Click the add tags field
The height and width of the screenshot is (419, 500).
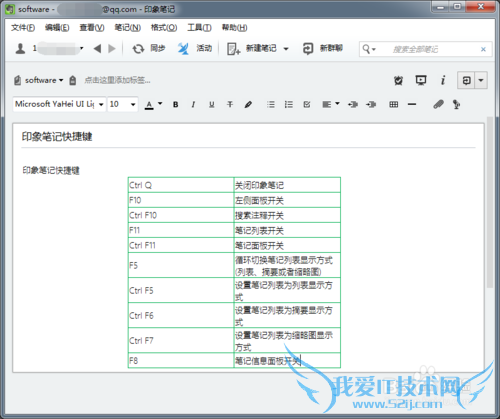[x=117, y=80]
